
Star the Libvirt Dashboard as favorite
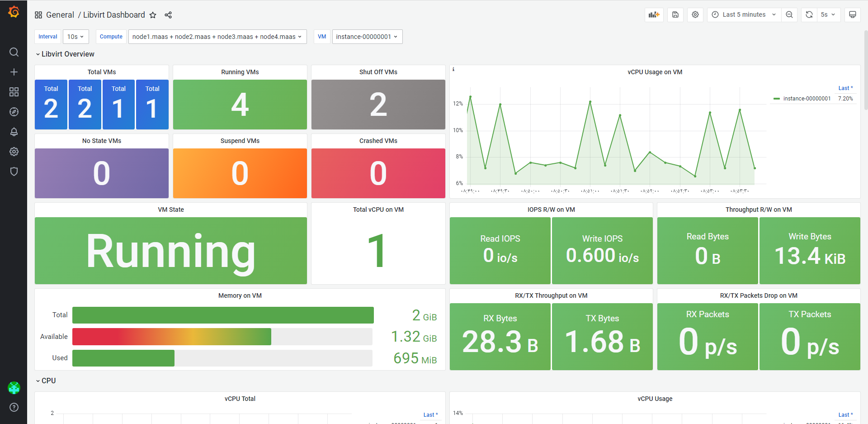[x=153, y=15]
